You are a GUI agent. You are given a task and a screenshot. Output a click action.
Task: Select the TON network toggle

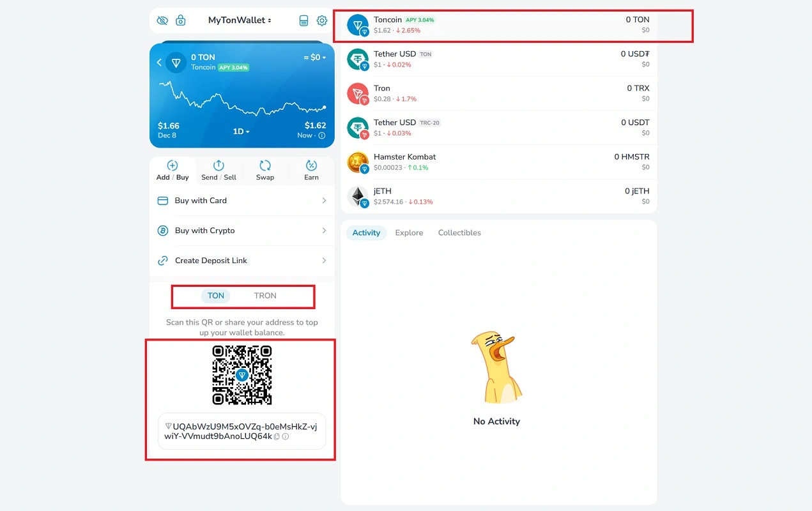tap(216, 296)
